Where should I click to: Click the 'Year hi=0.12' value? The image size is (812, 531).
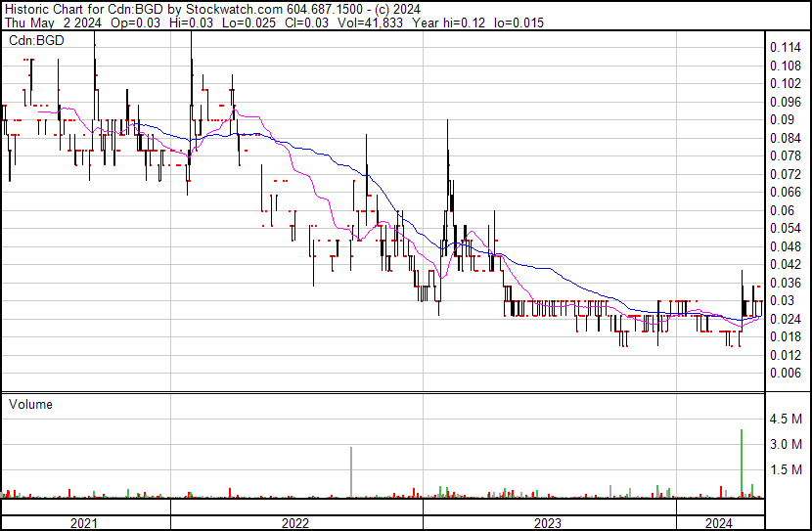[449, 22]
